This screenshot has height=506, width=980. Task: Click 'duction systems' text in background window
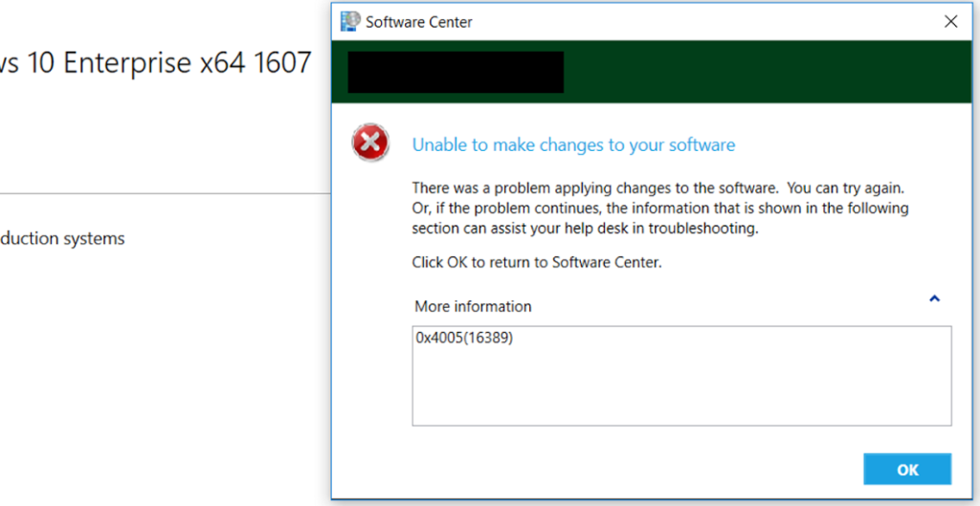pos(62,238)
